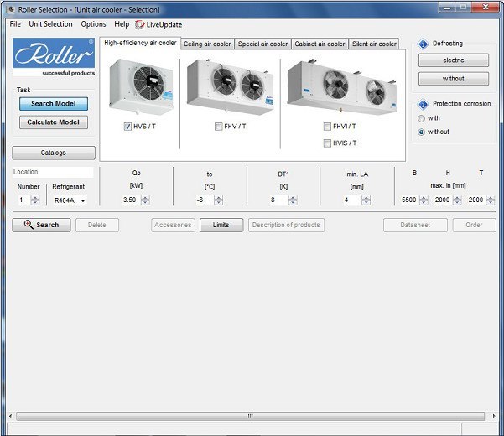Close the Roller Selection window
This screenshot has height=436, width=504.
click(485, 8)
